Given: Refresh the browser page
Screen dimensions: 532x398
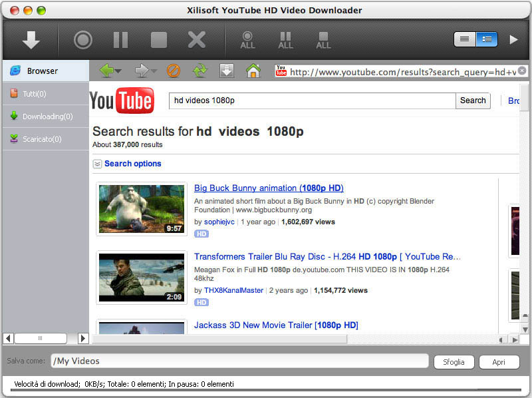Looking at the screenshot, I should [200, 71].
